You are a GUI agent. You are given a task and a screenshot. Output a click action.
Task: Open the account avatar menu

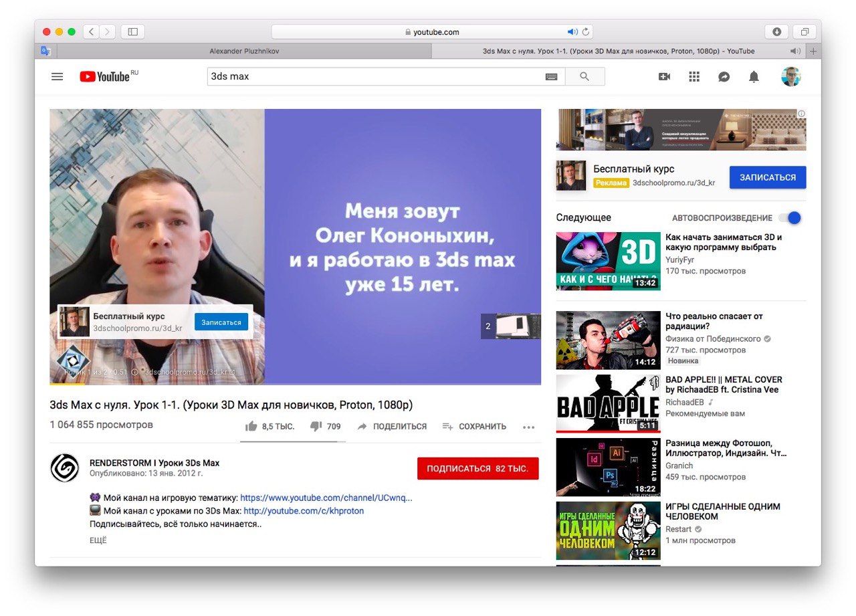791,77
